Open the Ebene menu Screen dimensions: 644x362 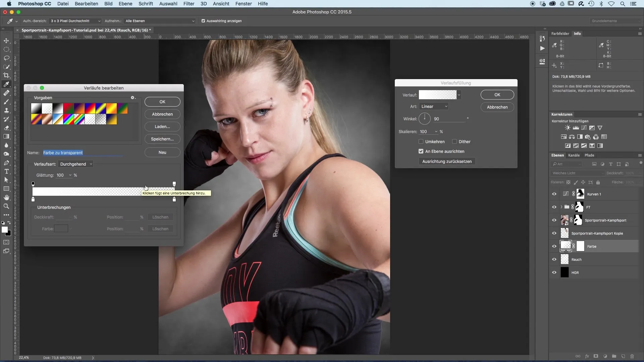pos(125,4)
